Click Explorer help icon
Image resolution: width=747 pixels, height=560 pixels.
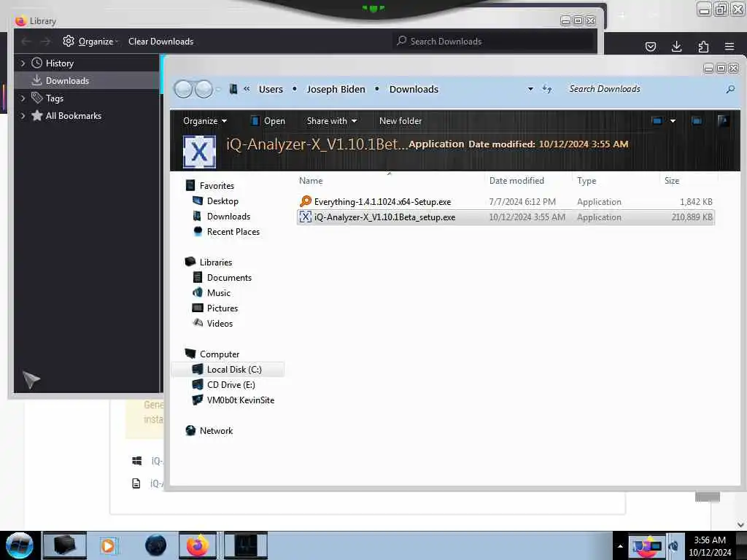[x=723, y=121]
